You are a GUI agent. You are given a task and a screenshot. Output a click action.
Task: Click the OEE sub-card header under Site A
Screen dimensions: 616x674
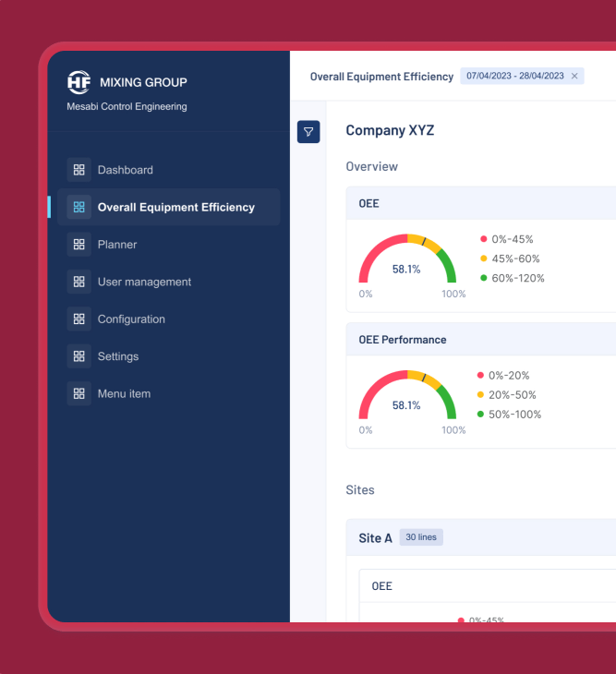[x=488, y=586]
